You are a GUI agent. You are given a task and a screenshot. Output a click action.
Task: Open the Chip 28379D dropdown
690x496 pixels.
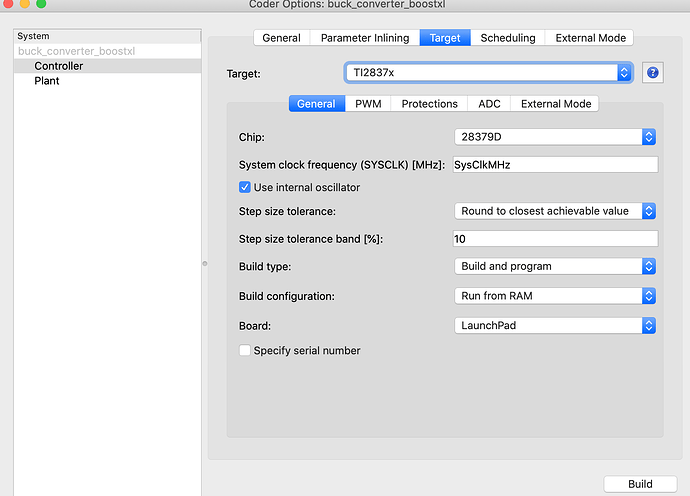(555, 137)
